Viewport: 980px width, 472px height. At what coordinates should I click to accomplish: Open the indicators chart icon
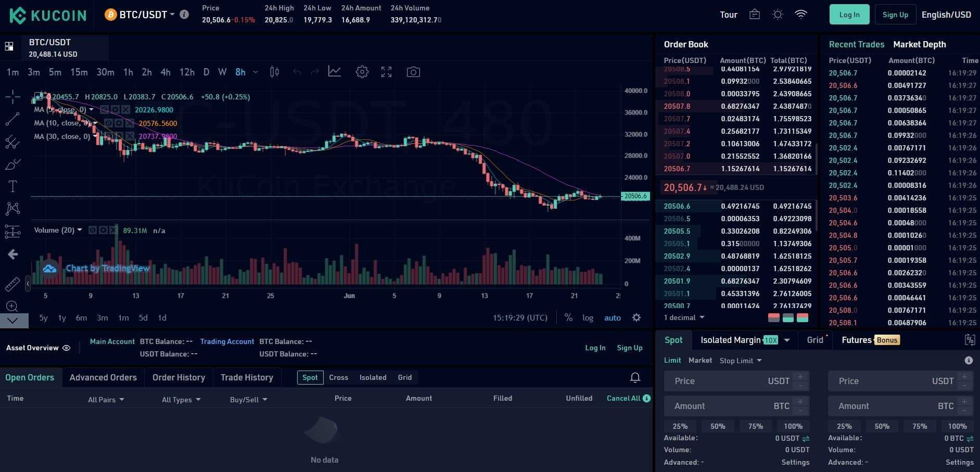335,72
